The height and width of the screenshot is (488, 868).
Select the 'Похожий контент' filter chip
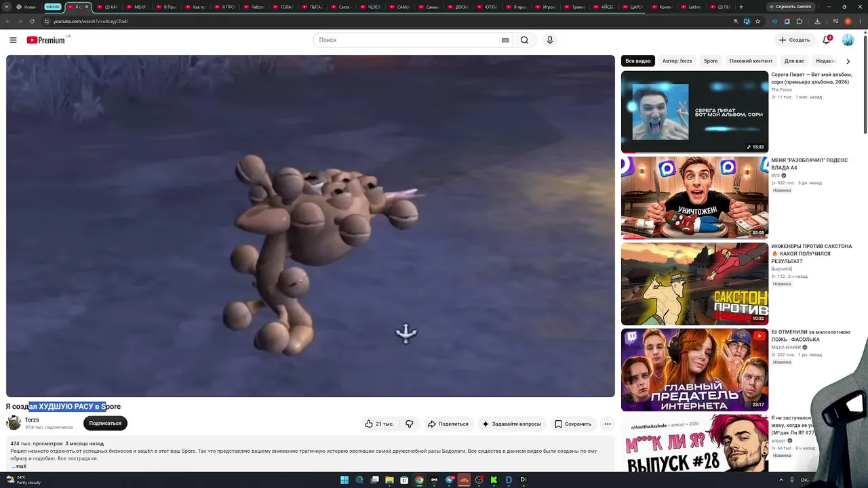click(x=751, y=61)
